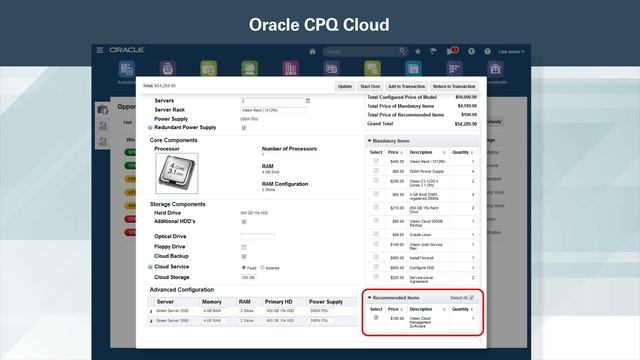Click Add to Transaction button
Viewport: 640px width, 360px height.
click(406, 86)
